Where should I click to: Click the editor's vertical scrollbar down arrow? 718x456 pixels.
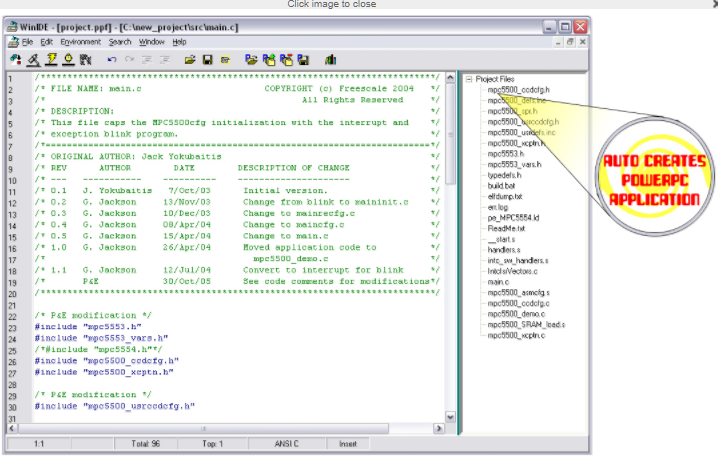(449, 415)
